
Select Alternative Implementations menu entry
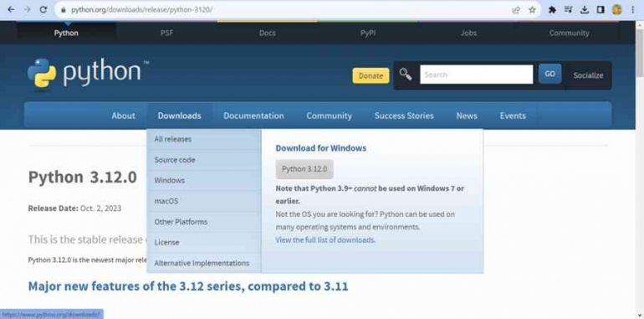point(204,263)
